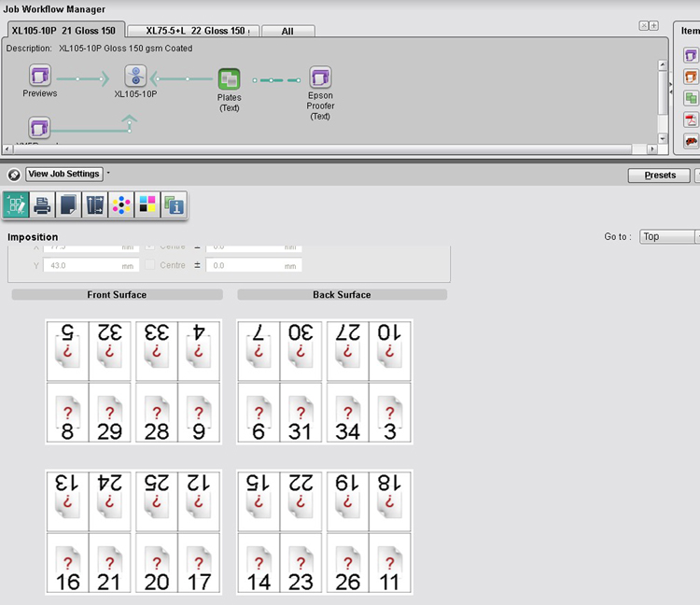The width and height of the screenshot is (700, 605).
Task: Select page 22 thumbnail on back surface
Action: point(301,501)
